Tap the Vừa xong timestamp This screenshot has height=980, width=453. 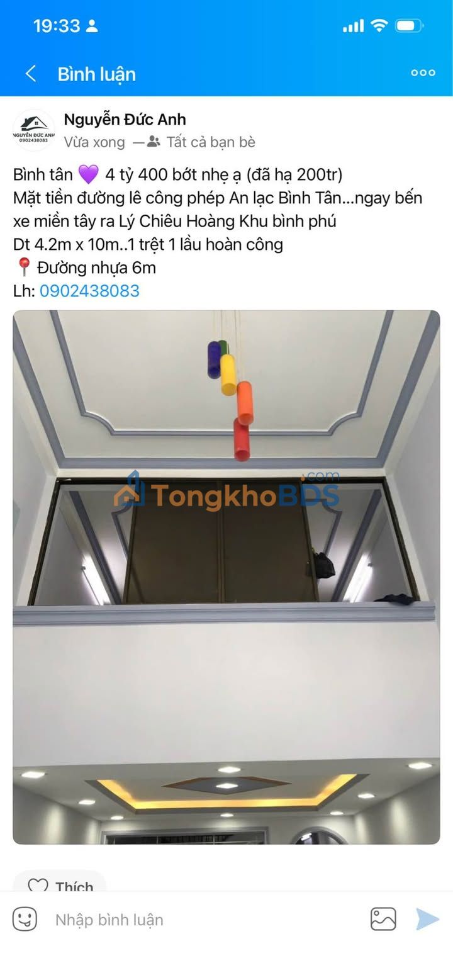point(94,142)
